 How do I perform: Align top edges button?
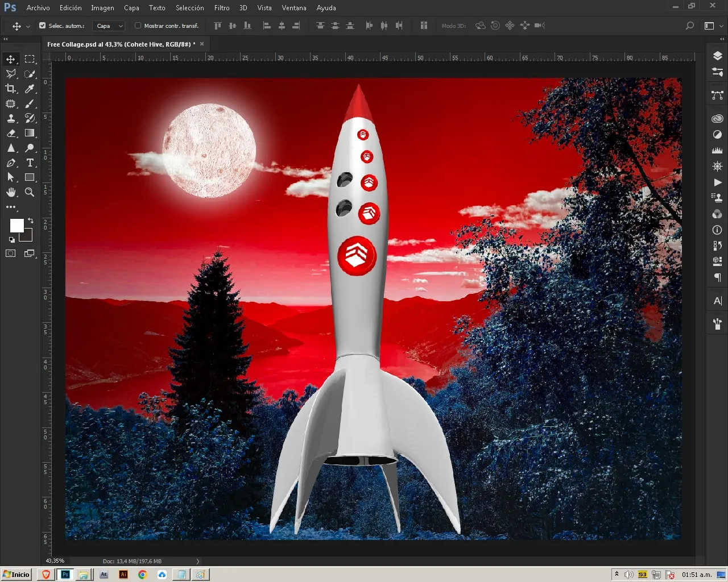click(218, 26)
